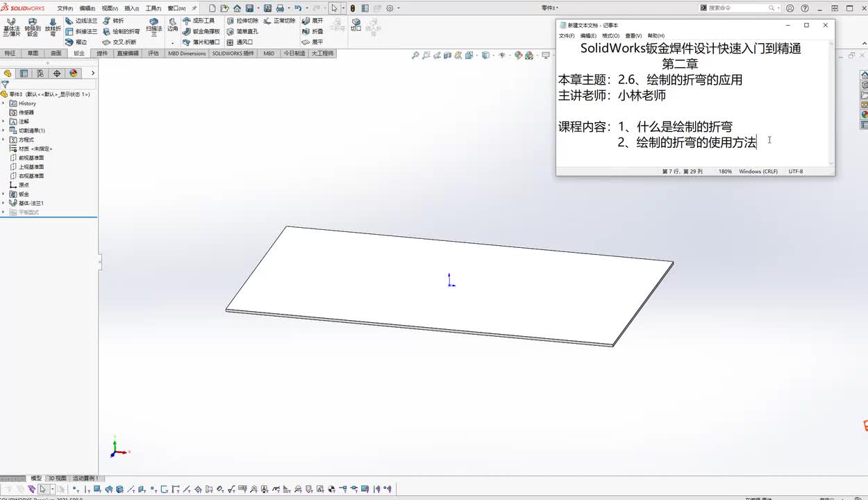The image size is (868, 500).
Task: Select the 拉伸切除 extruded cut tool
Action: (x=242, y=21)
